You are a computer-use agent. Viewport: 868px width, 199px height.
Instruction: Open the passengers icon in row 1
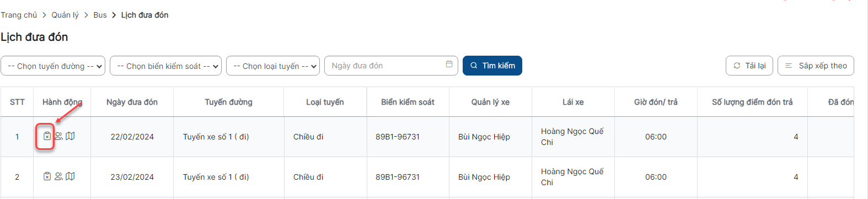coord(58,136)
